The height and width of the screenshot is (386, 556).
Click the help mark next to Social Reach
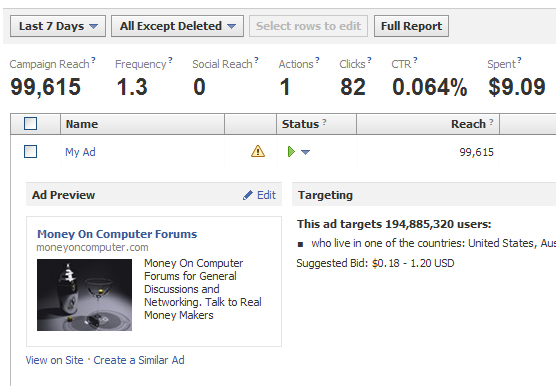pyautogui.click(x=256, y=60)
